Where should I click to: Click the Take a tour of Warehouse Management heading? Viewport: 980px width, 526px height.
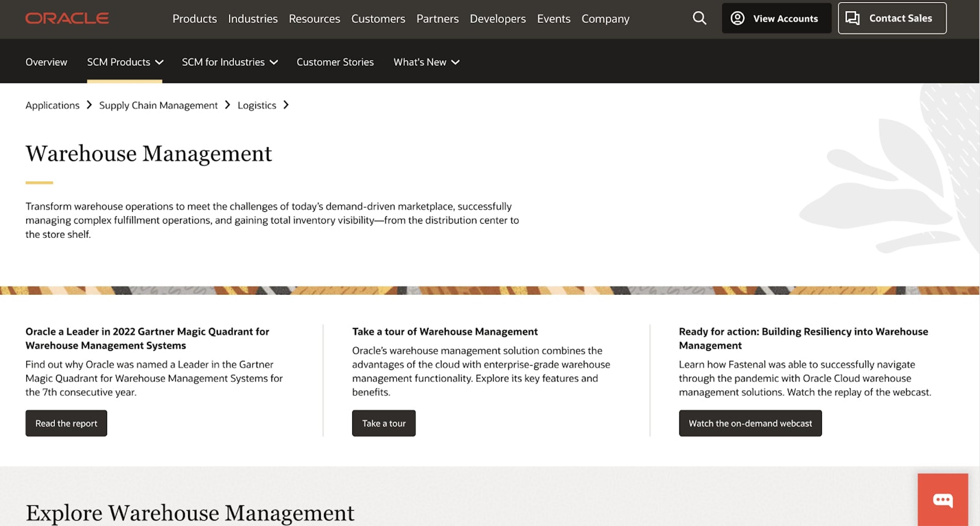(x=445, y=332)
